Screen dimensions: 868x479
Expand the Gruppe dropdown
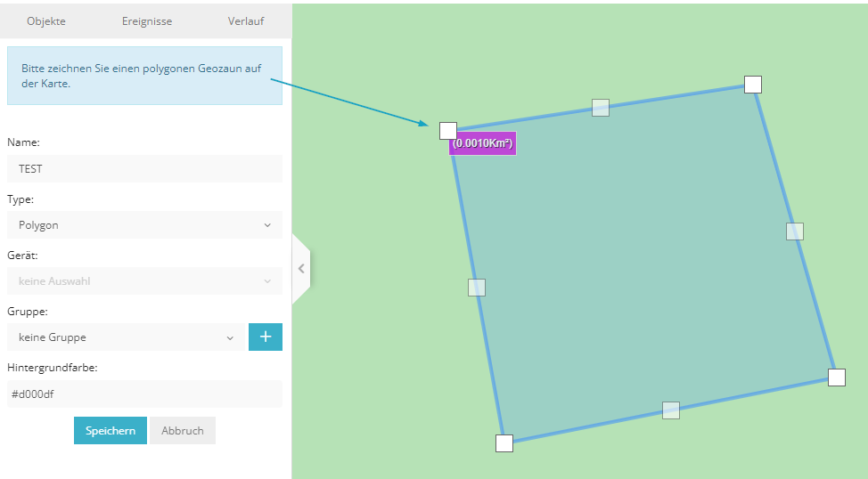(x=125, y=337)
